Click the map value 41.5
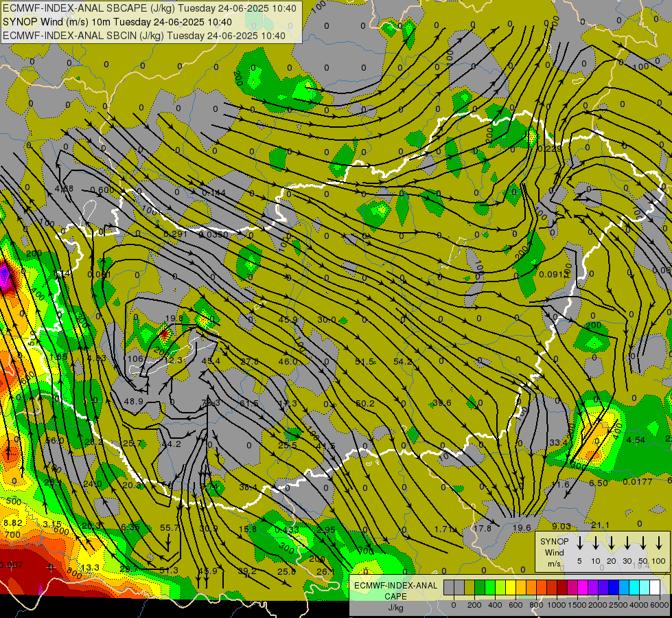The width and height of the screenshot is (672, 618). click(326, 446)
